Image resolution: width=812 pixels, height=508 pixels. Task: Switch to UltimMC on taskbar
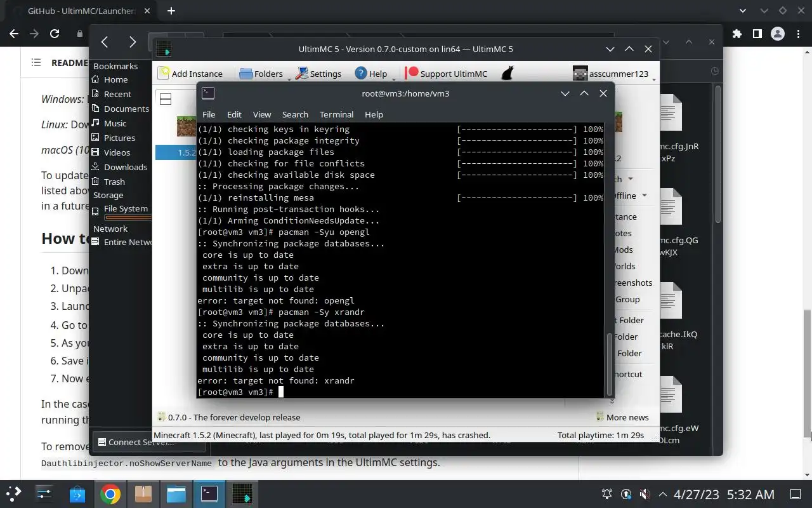(242, 493)
